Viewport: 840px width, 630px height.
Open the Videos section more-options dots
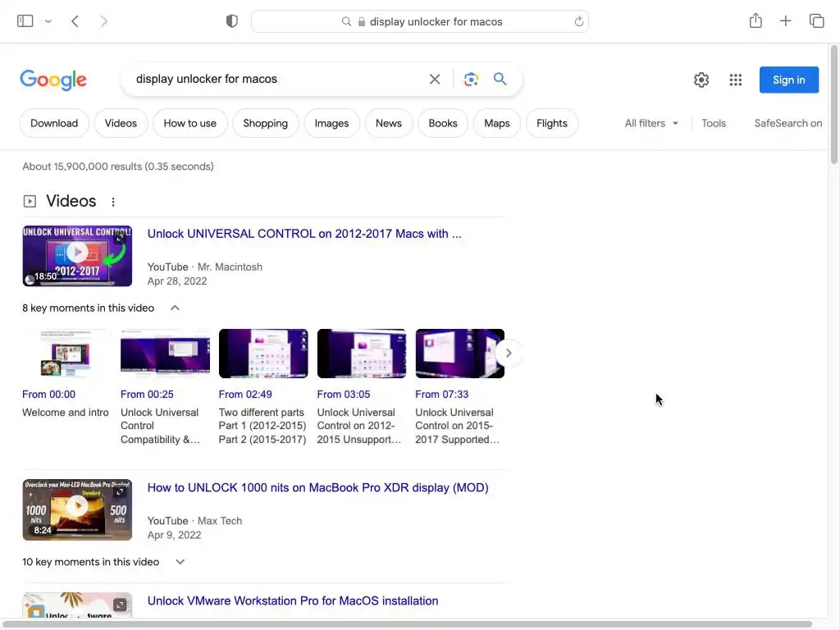pyautogui.click(x=112, y=202)
